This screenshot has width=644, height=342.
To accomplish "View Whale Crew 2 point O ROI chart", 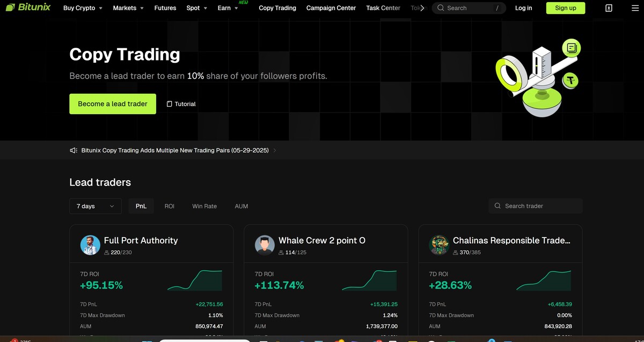I will [369, 280].
